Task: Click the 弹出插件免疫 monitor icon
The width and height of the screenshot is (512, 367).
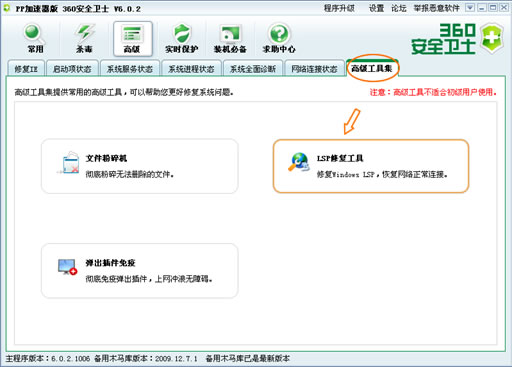Action: (67, 267)
